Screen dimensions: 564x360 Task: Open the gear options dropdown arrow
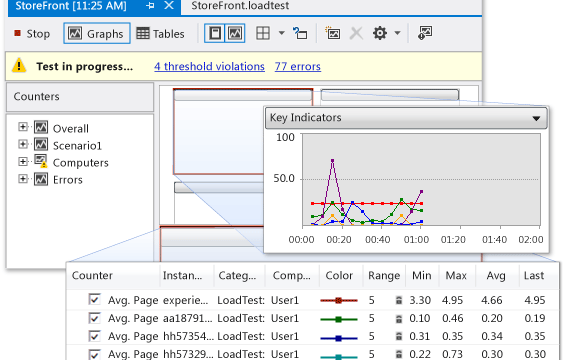397,33
